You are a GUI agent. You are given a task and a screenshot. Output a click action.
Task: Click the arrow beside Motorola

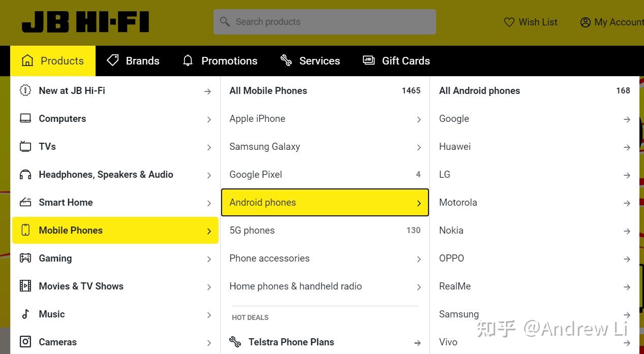click(627, 203)
